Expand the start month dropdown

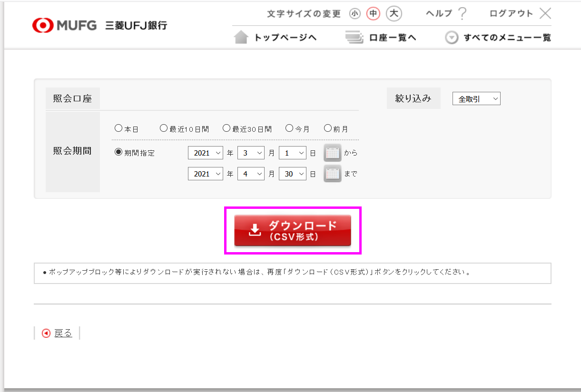click(251, 153)
